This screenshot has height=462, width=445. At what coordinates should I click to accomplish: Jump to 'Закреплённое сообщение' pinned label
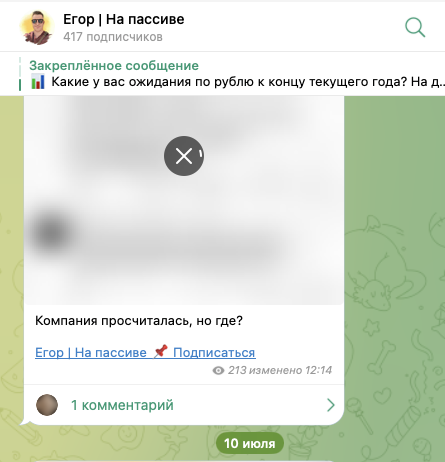point(114,66)
